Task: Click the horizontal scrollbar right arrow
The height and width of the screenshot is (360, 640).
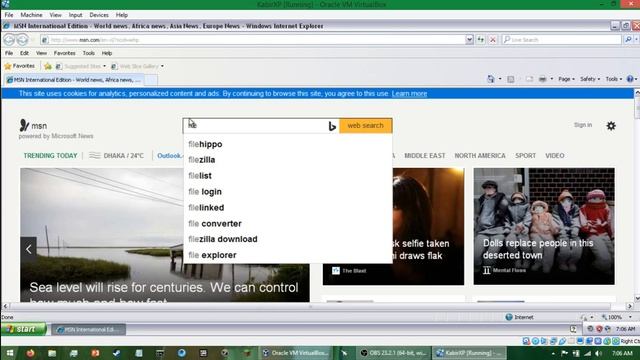Action: [x=629, y=306]
